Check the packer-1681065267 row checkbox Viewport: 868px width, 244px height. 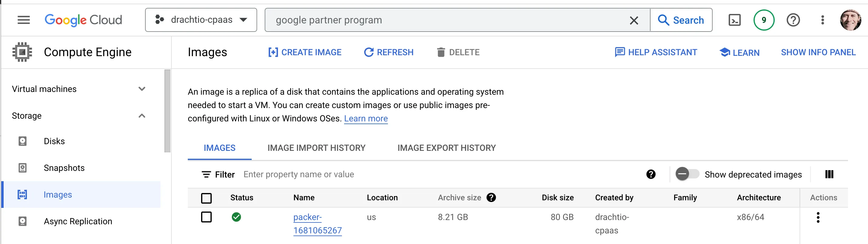[x=206, y=217]
